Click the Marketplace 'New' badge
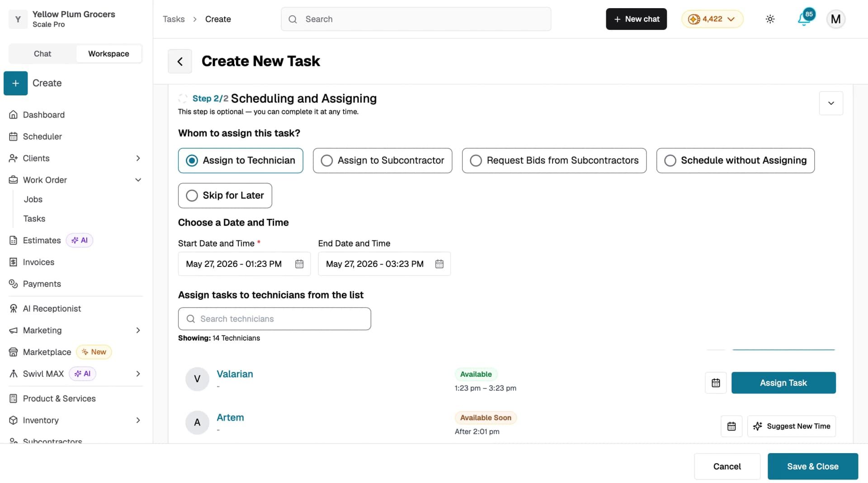868x483 pixels. [x=94, y=352]
